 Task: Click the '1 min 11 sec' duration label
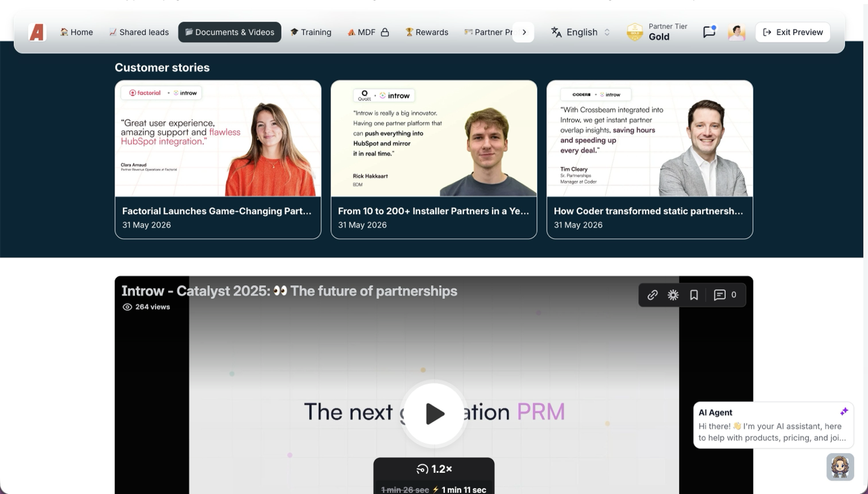[464, 490]
